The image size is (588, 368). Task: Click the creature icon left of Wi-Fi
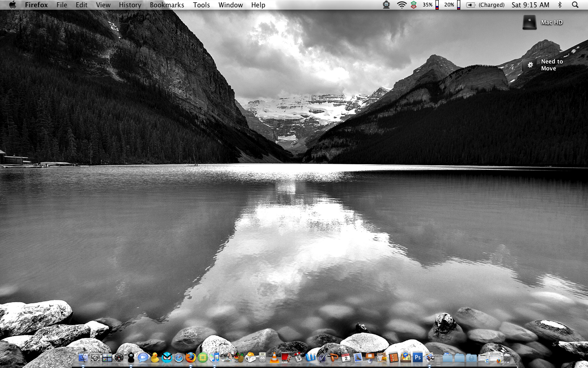[386, 5]
